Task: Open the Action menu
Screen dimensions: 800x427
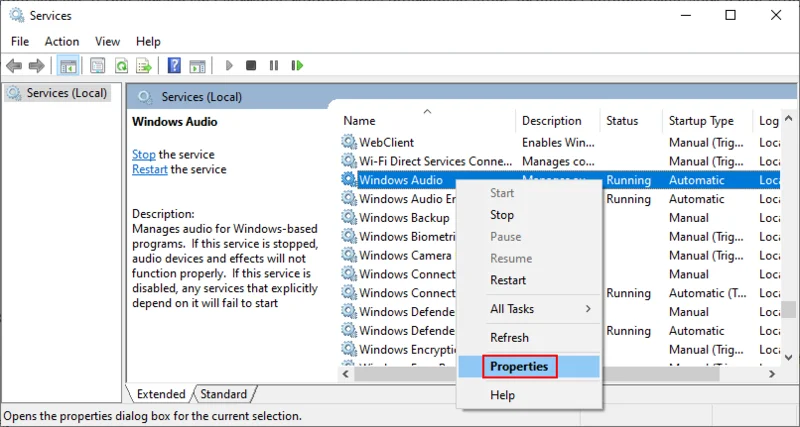Action: (62, 41)
